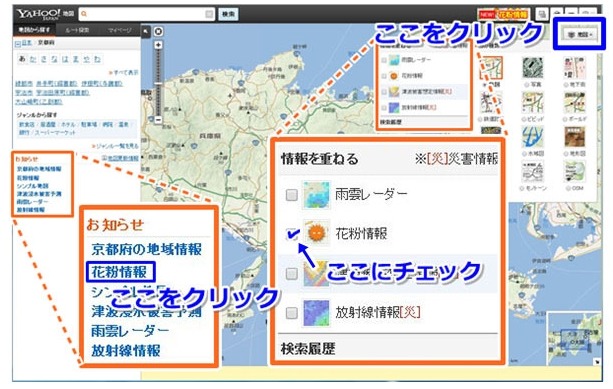Screen dimensions: 613x389
Task: Click the map zoom slider handle
Action: [x=158, y=83]
